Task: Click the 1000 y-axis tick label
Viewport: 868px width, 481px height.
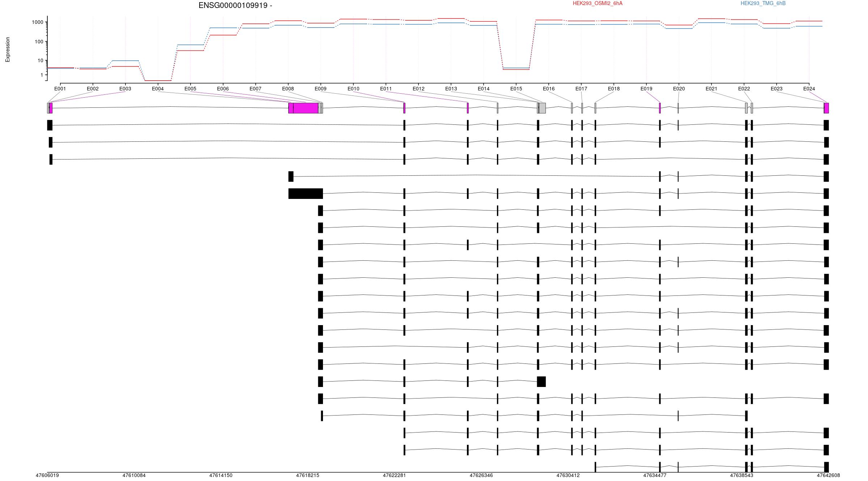Action: tap(37, 22)
